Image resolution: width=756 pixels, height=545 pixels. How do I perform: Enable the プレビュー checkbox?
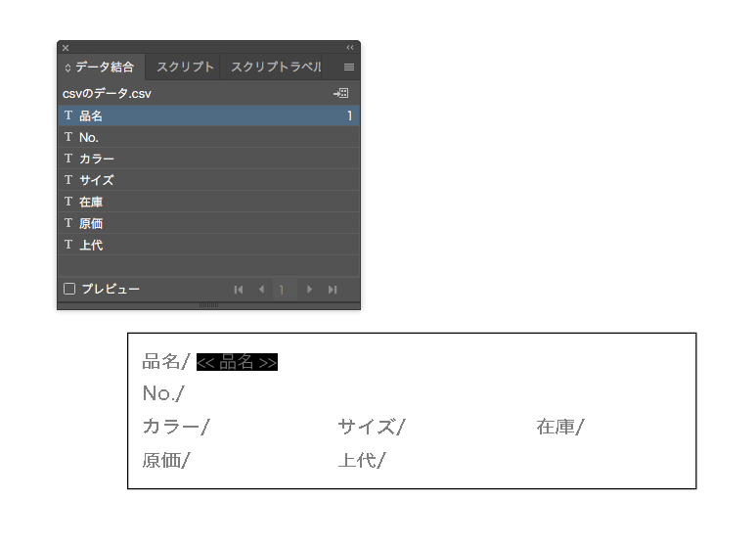click(69, 289)
